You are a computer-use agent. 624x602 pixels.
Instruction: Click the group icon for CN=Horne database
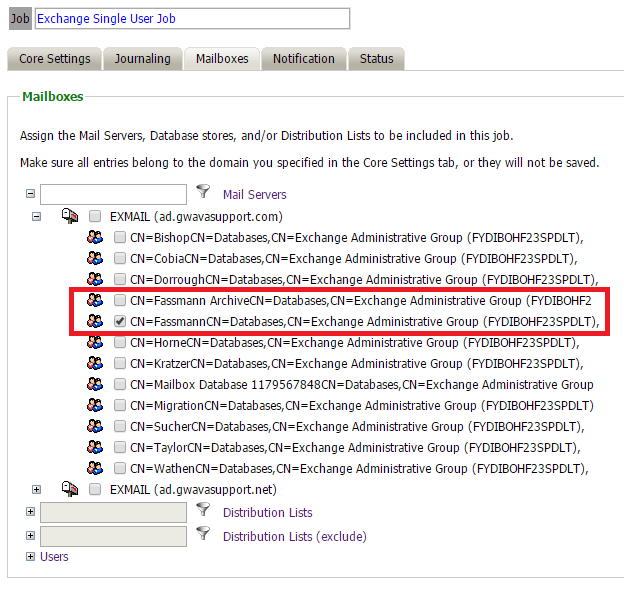pos(95,342)
